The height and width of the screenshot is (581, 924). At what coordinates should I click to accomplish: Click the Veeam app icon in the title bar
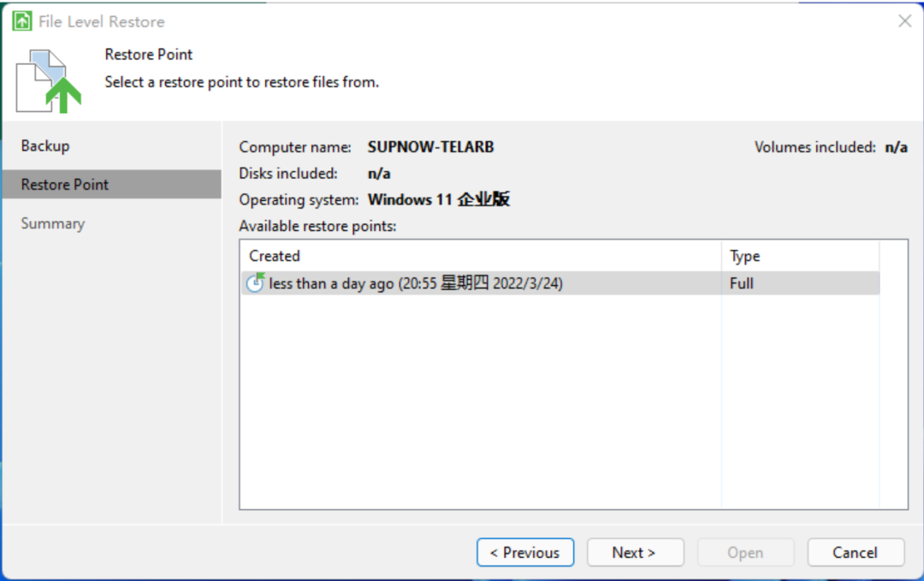(21, 21)
